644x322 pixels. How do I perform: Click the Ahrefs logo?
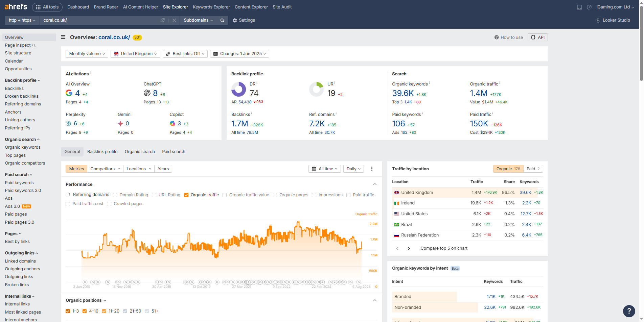pos(16,7)
